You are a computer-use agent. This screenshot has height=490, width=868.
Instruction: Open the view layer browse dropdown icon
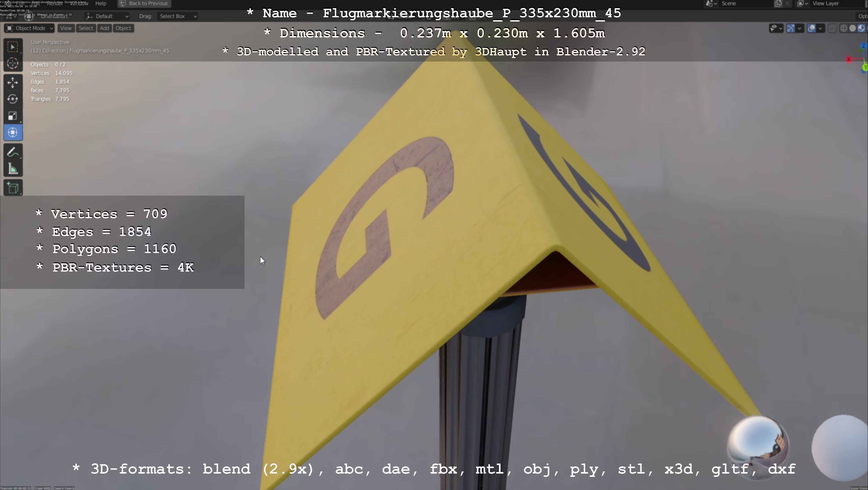pos(803,3)
